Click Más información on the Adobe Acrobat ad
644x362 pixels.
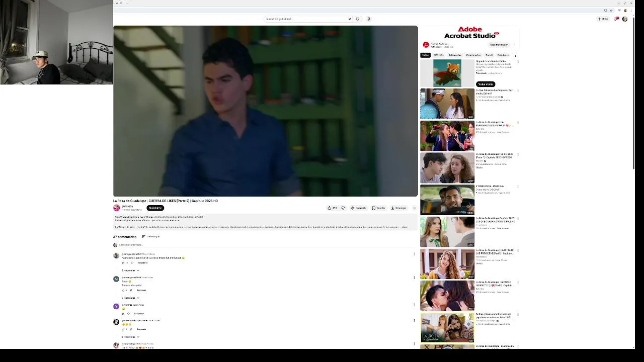tap(499, 45)
